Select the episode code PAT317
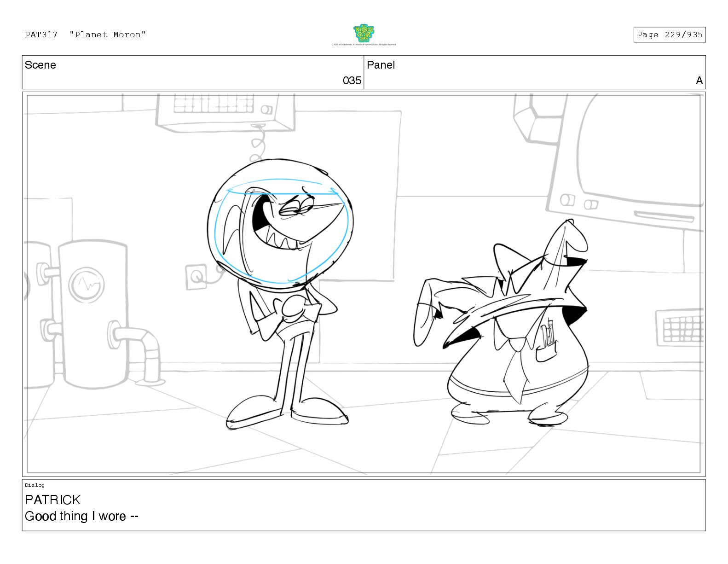This screenshot has width=728, height=564. 41,35
